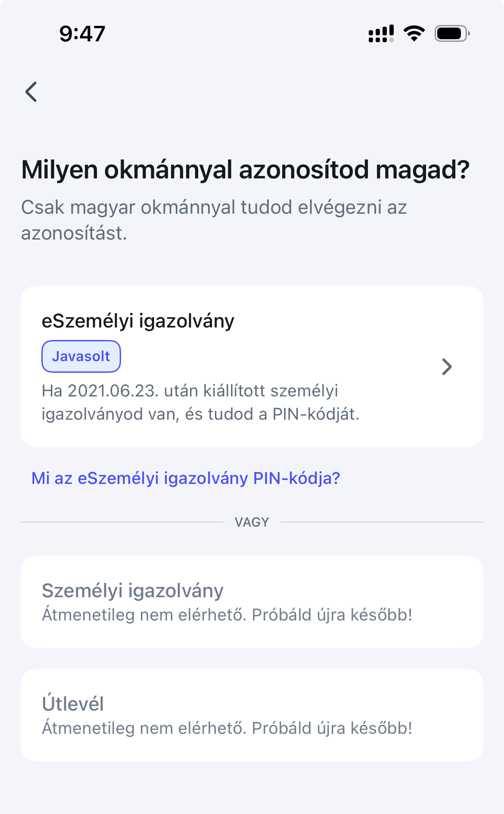This screenshot has height=814, width=504.
Task: Tap the unavailable message under Útlevél
Action: (x=227, y=728)
